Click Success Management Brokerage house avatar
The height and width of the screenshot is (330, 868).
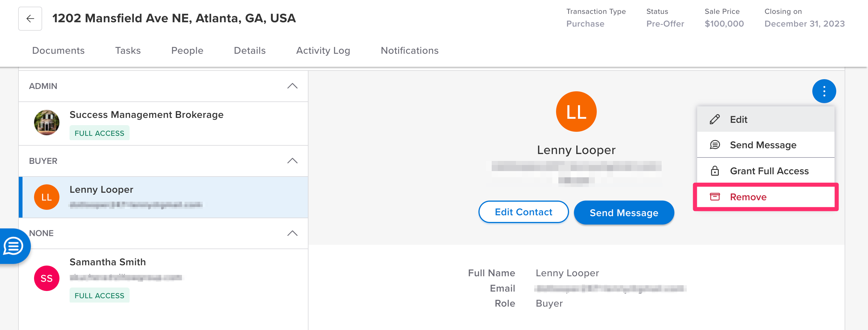tap(47, 123)
